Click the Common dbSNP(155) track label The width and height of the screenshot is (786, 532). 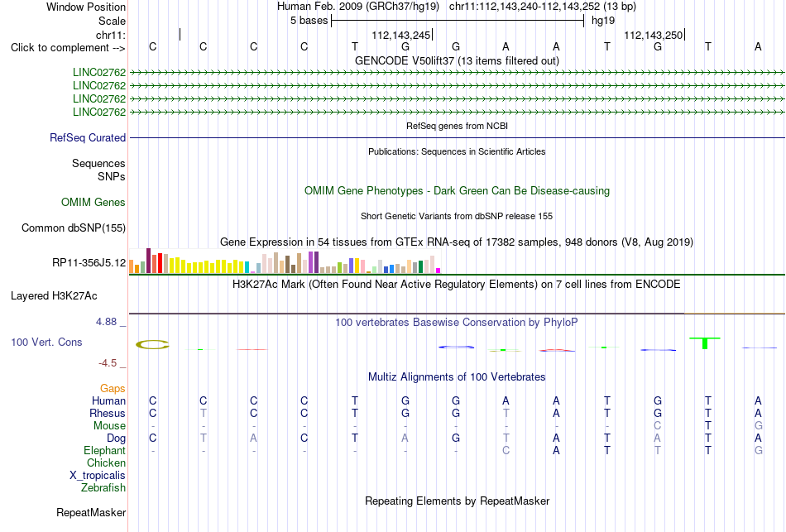pos(74,228)
